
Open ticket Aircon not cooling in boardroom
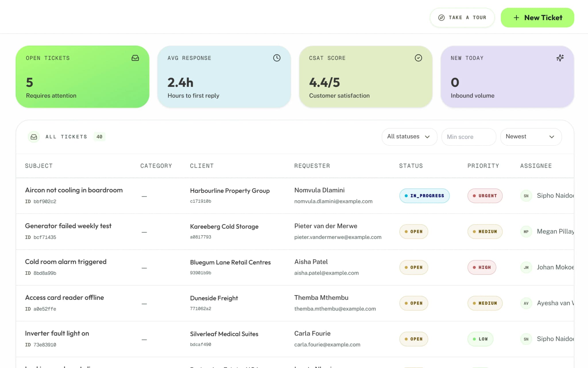coord(74,190)
